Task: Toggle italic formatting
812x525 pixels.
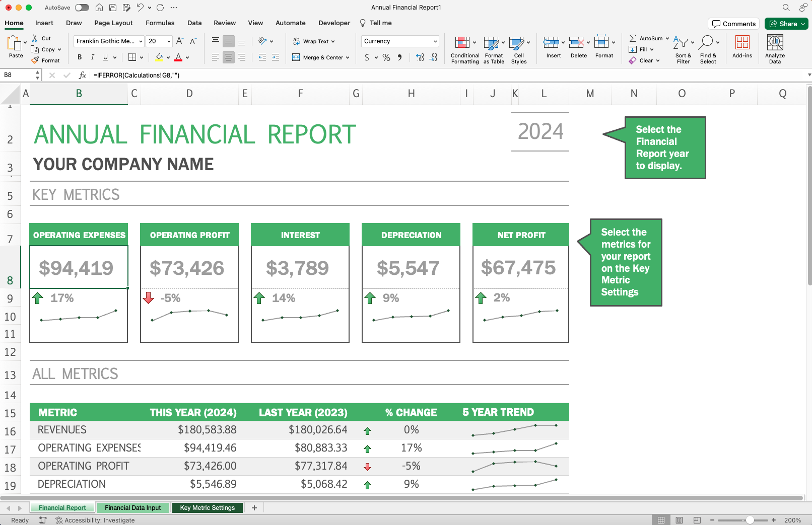Action: coord(92,57)
